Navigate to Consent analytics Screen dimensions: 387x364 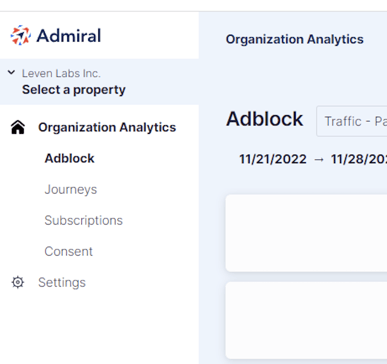[x=69, y=251]
